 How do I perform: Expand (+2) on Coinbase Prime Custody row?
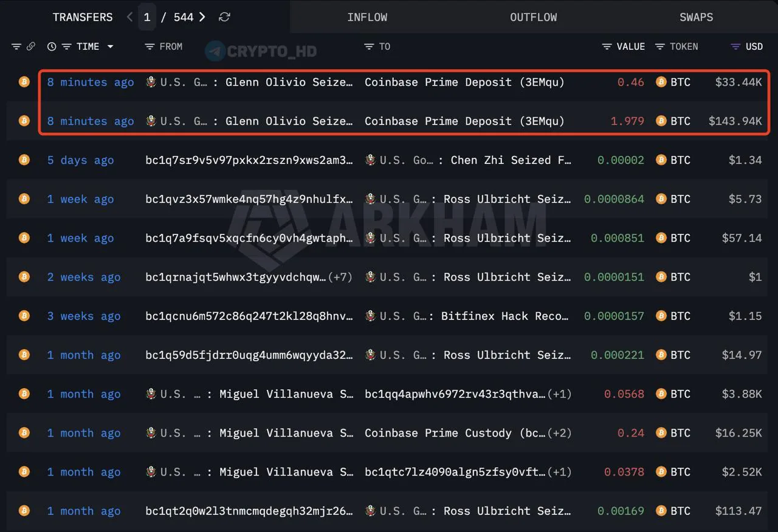coord(559,433)
